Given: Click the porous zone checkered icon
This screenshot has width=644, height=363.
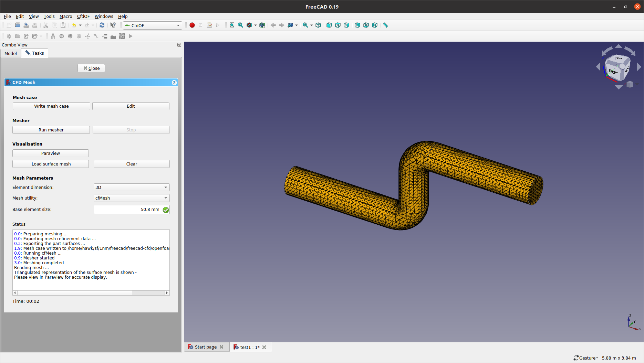Looking at the screenshot, I should tap(122, 36).
